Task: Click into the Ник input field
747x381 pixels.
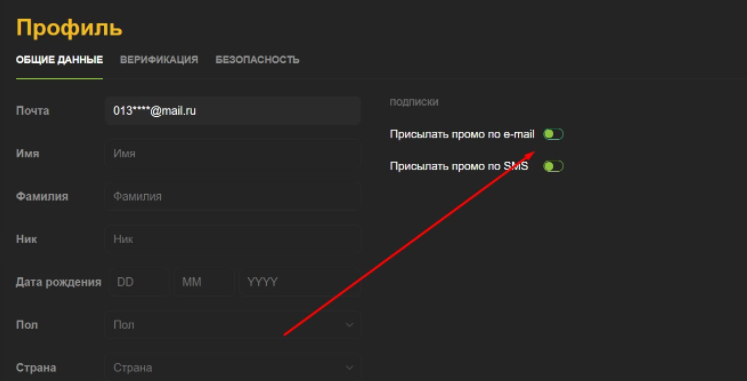Action: tap(232, 239)
